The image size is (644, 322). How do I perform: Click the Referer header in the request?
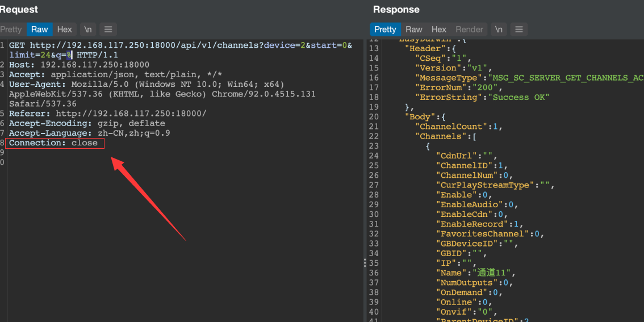point(108,114)
